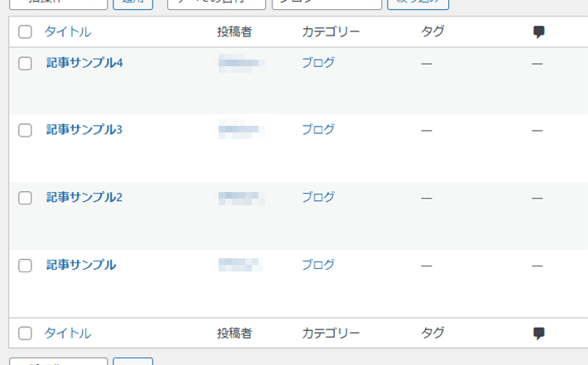The image size is (588, 365).
Task: Open the top bulk actions (一括操作) dropdown
Action: (59, 3)
